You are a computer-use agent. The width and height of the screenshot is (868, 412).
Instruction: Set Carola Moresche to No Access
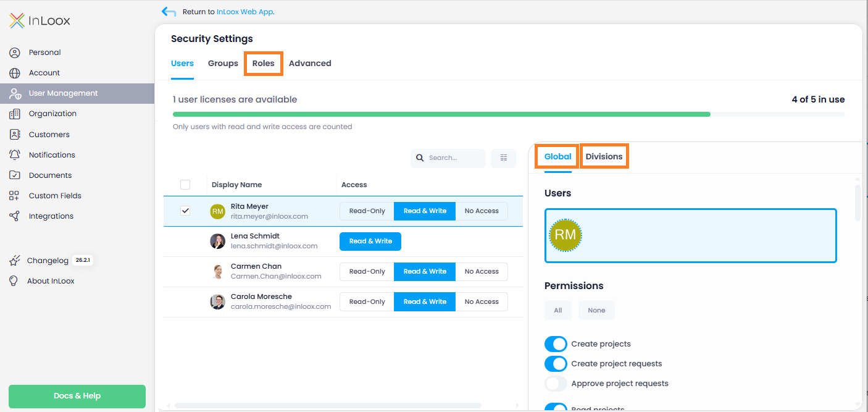click(482, 302)
